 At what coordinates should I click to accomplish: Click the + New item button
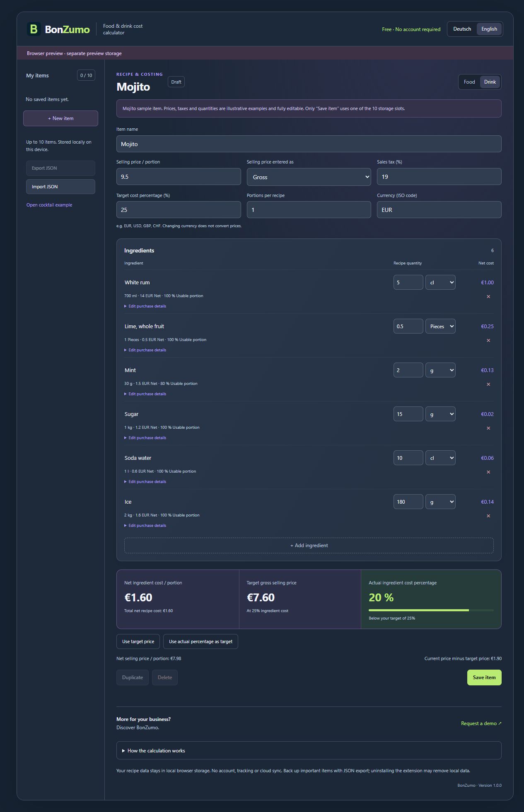click(x=60, y=118)
